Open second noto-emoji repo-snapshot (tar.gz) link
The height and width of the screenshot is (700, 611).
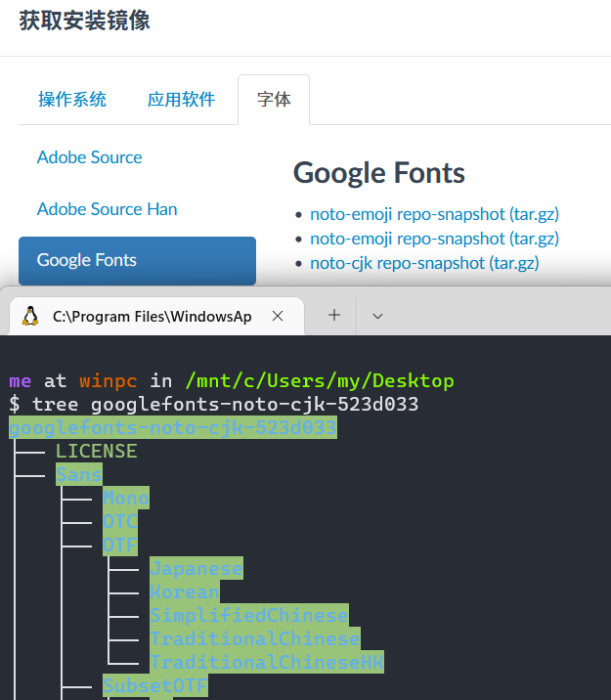pos(435,239)
